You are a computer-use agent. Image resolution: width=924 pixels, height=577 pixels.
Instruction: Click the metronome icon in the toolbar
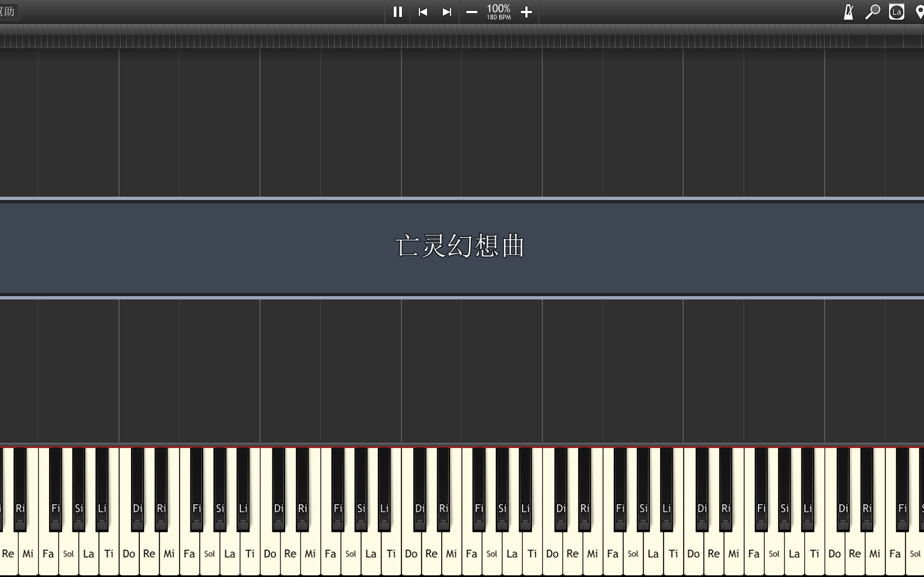848,11
